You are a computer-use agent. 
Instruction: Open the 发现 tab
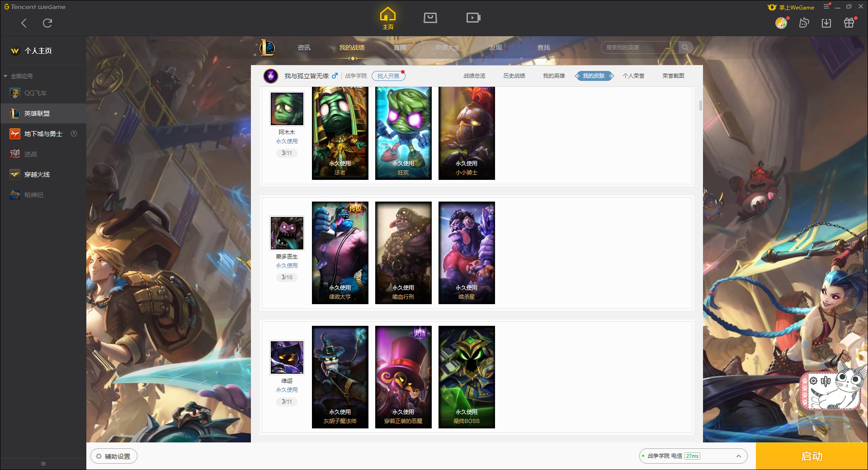(495, 47)
